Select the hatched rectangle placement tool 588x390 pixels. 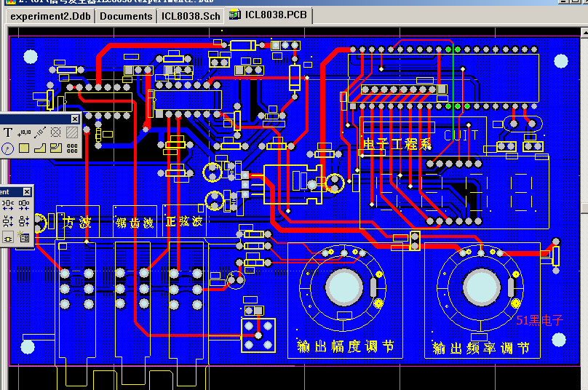72,132
